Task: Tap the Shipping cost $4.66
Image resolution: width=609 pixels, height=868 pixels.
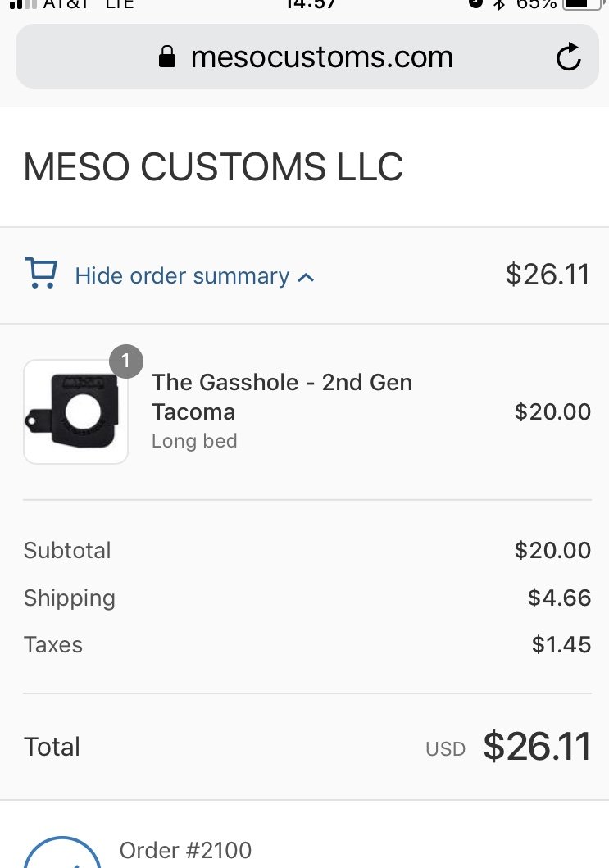Action: (x=559, y=598)
